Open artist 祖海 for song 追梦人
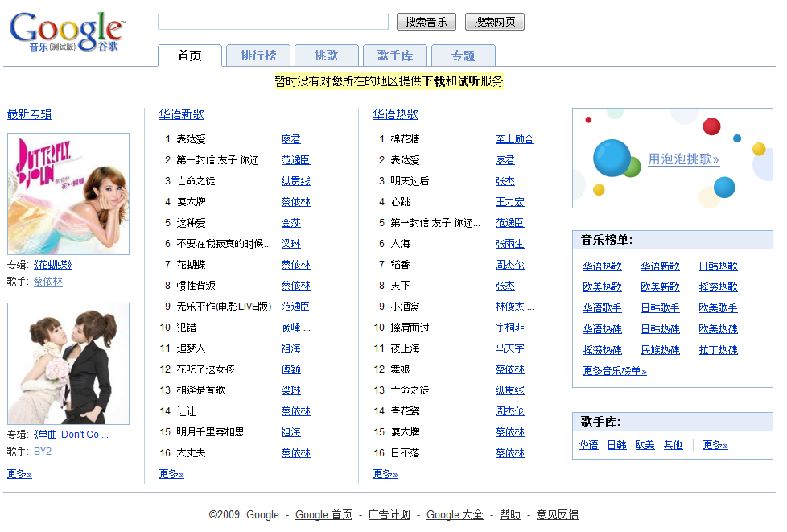 coord(291,348)
